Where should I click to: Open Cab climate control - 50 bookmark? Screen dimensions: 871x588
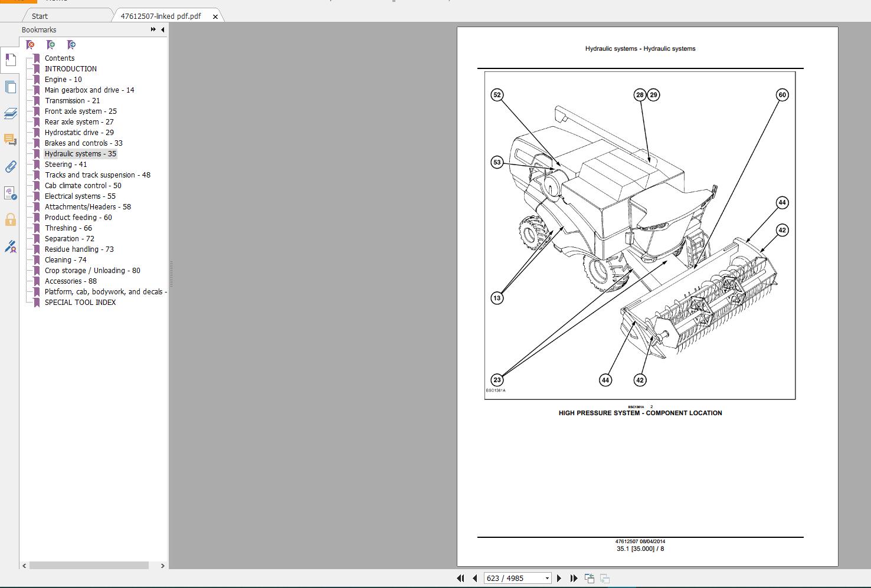(x=83, y=185)
